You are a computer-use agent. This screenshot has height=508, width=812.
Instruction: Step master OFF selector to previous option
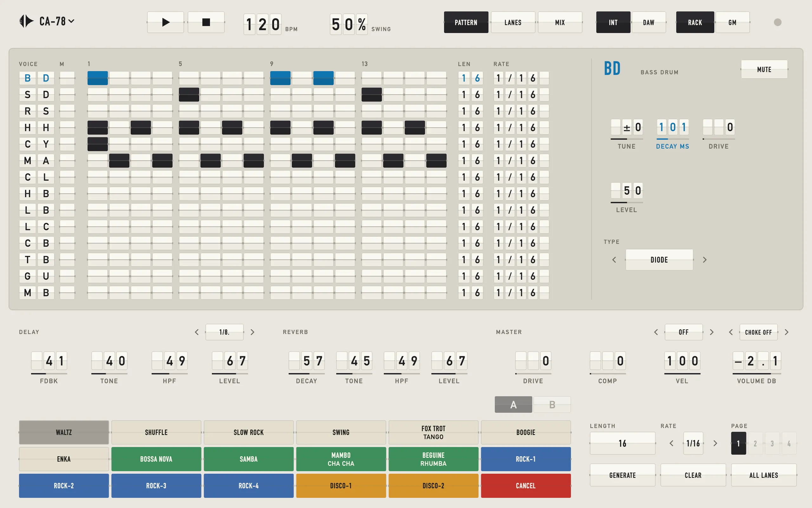coord(656,332)
